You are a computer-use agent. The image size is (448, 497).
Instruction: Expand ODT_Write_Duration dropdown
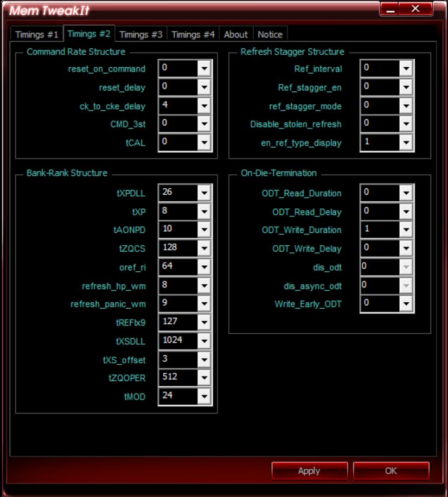pyautogui.click(x=406, y=230)
